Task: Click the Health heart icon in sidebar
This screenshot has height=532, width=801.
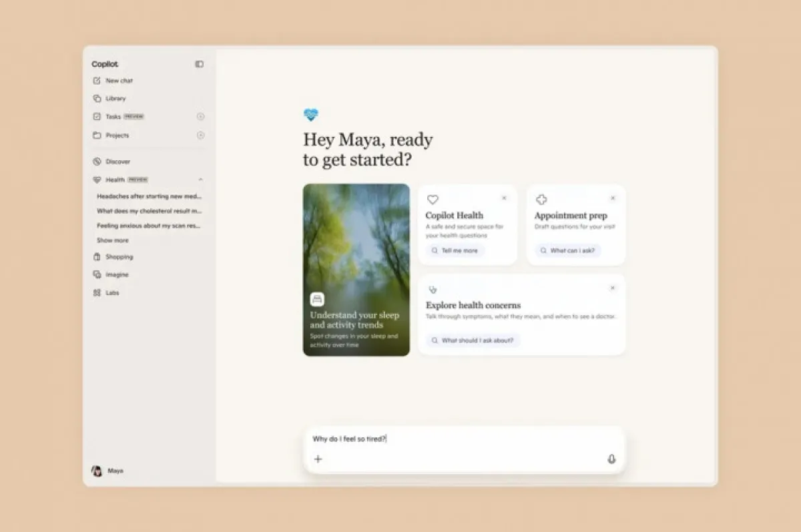Action: 97,180
